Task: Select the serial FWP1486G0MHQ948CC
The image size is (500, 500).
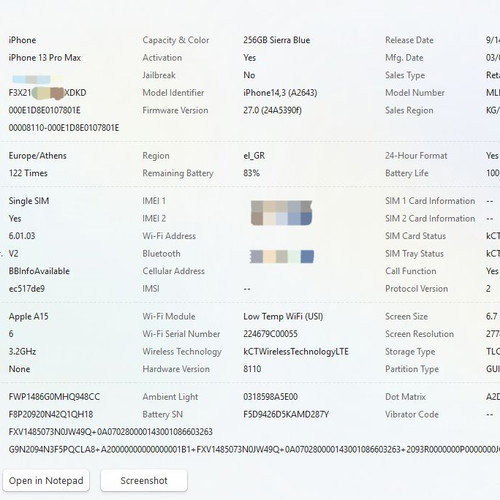Action: [x=54, y=397]
